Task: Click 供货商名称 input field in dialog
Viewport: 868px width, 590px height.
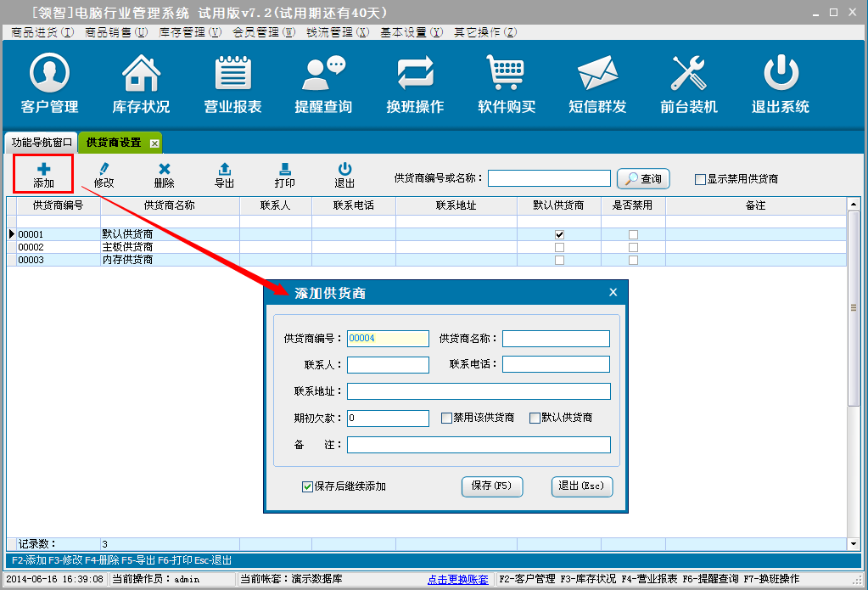Action: pyautogui.click(x=556, y=339)
